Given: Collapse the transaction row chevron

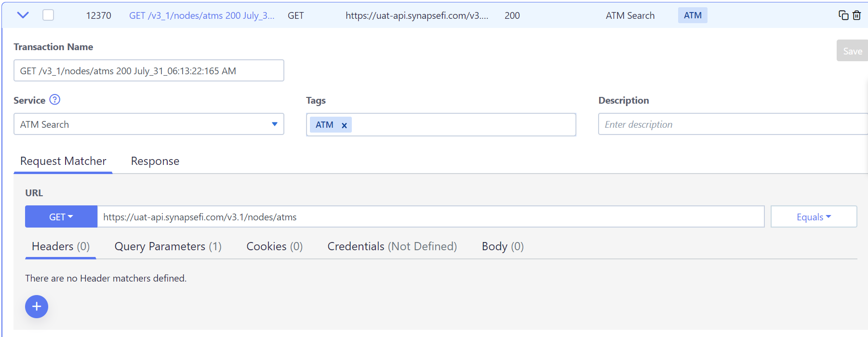Looking at the screenshot, I should point(23,15).
